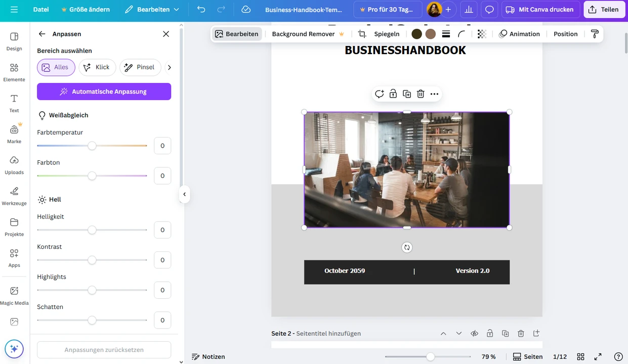Screen dimensions: 628x364
Task: Lock page 2 with the padlock icon
Action: tap(490, 334)
